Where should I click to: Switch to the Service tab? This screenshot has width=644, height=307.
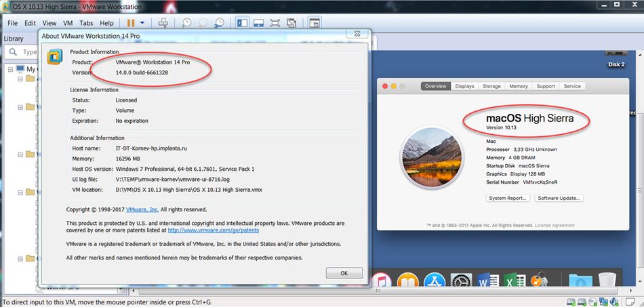point(572,86)
